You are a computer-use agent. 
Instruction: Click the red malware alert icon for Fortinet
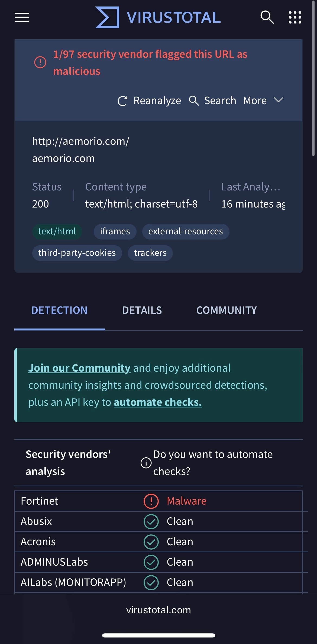(x=151, y=501)
